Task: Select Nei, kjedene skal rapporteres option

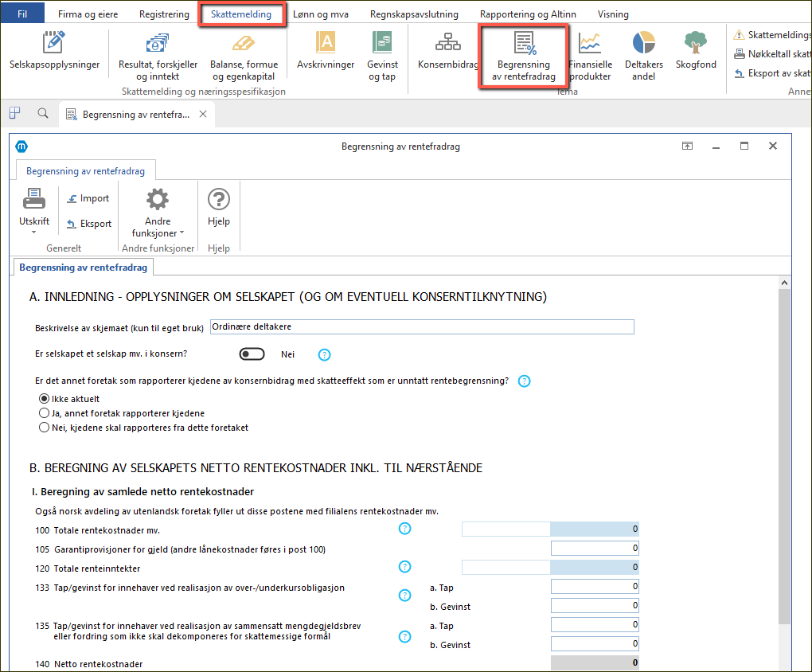Action: coord(45,428)
